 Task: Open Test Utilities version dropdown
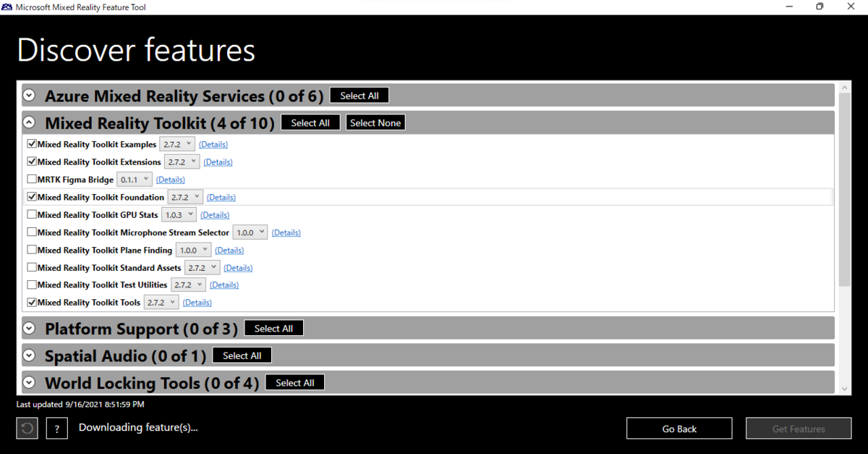pos(188,285)
